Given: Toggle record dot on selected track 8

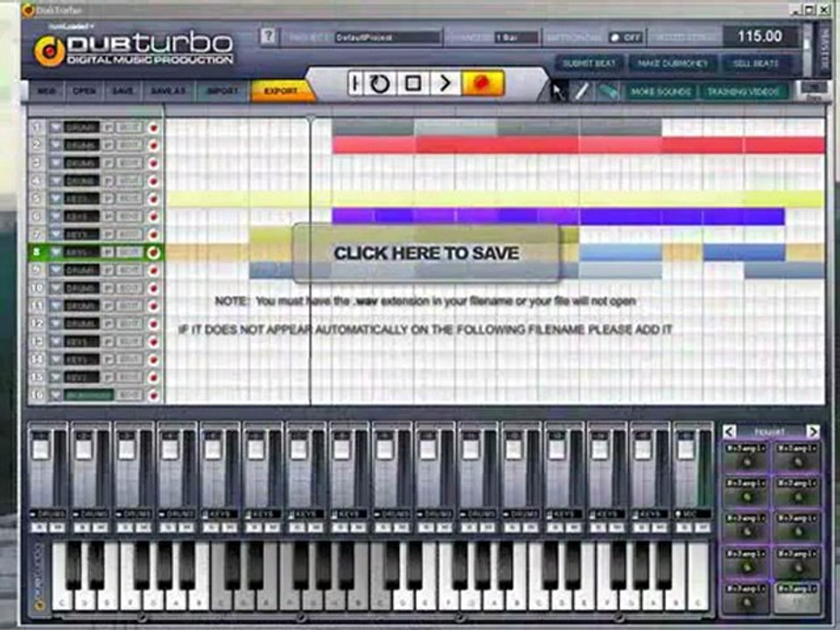Looking at the screenshot, I should tap(154, 252).
